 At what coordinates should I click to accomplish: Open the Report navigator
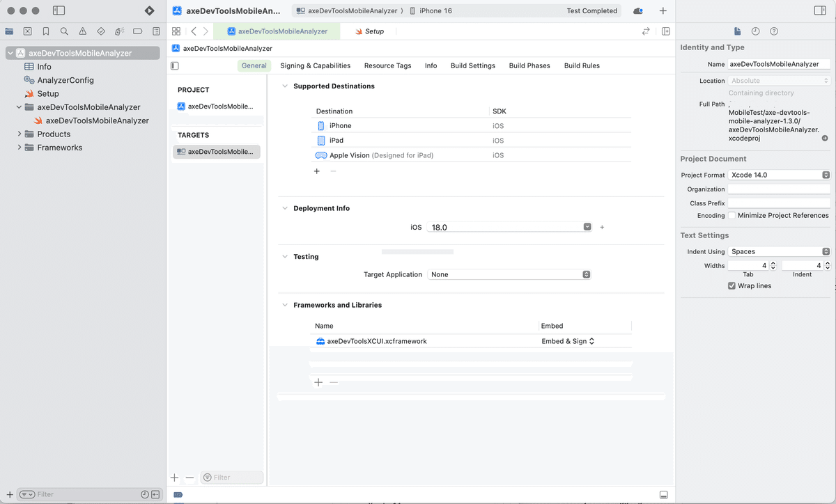coord(156,31)
